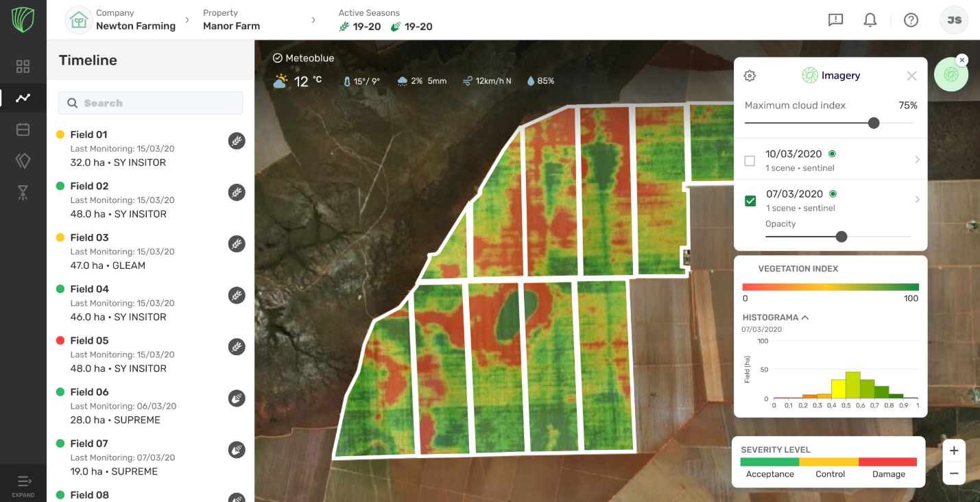Click Expand at bottom of sidebar
This screenshot has width=980, height=502.
pyautogui.click(x=23, y=486)
